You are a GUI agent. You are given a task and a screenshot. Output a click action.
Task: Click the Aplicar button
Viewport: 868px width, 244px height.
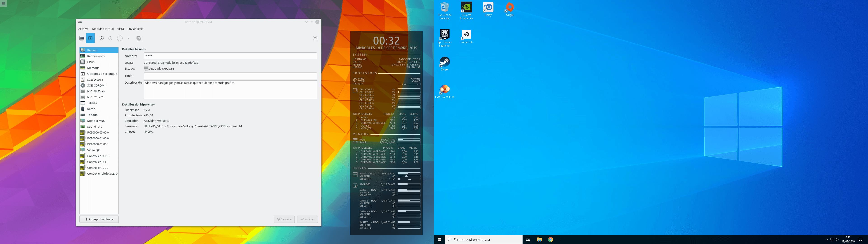pos(307,219)
